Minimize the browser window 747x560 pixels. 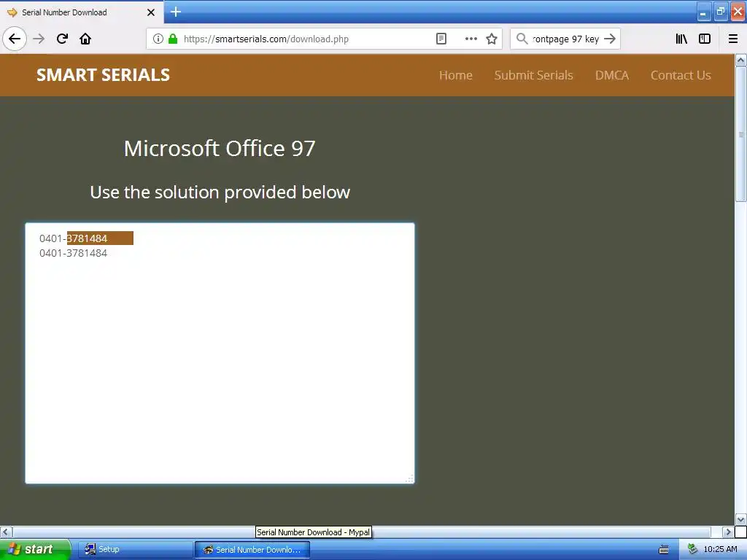[703, 12]
